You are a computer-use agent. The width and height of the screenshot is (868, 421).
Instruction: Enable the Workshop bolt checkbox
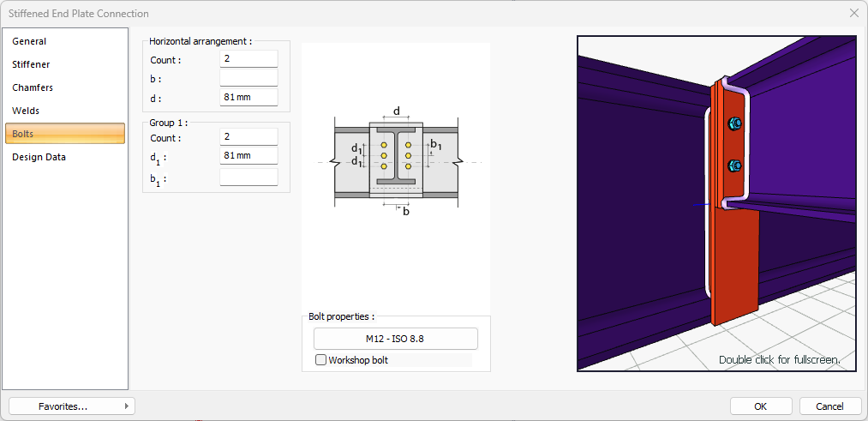(x=321, y=360)
